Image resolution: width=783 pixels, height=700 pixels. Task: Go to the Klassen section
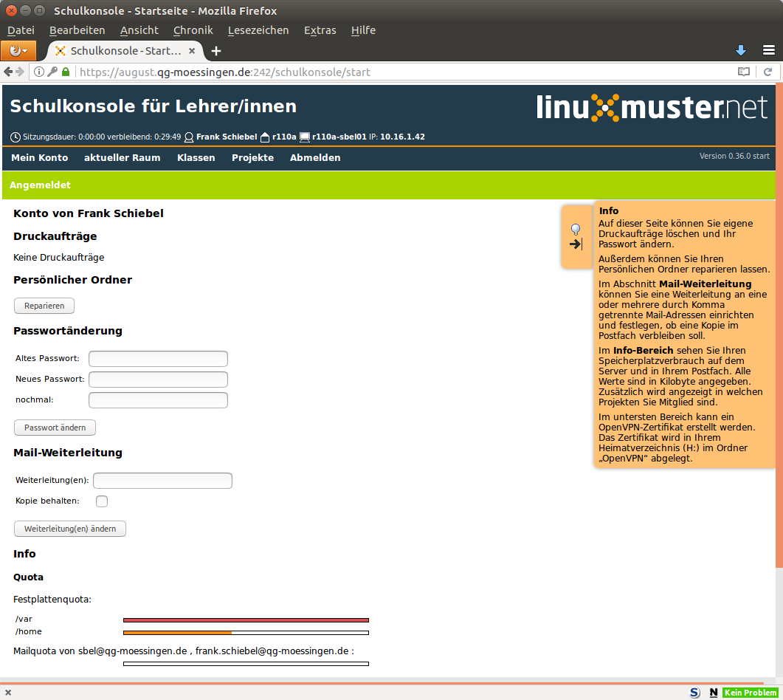(x=196, y=158)
